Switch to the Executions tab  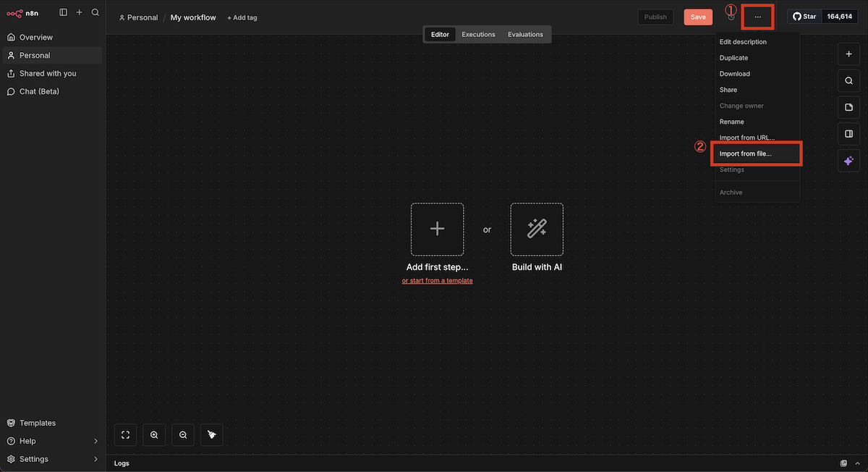(x=477, y=33)
